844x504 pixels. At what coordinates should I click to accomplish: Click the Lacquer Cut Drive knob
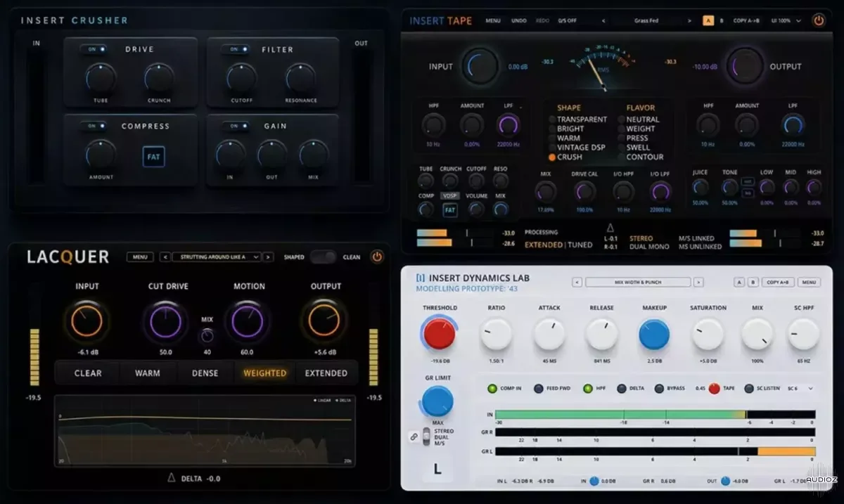(x=166, y=321)
